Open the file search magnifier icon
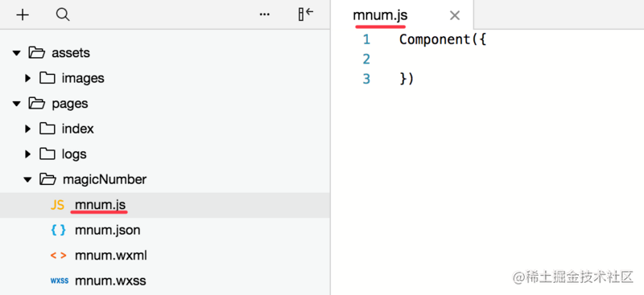Screen dimensions: 644x295 click(x=63, y=15)
